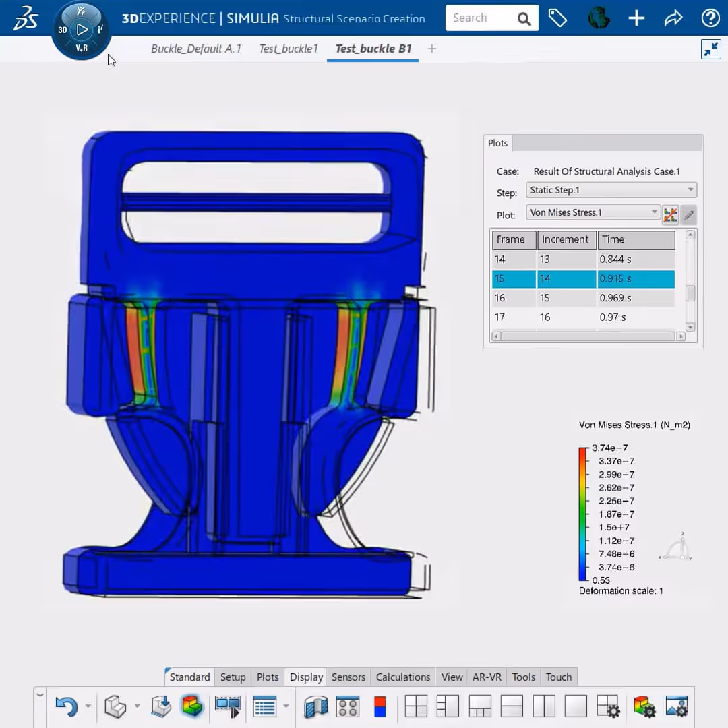728x728 pixels.
Task: Select the vertical two-pane layout icon
Action: [544, 706]
